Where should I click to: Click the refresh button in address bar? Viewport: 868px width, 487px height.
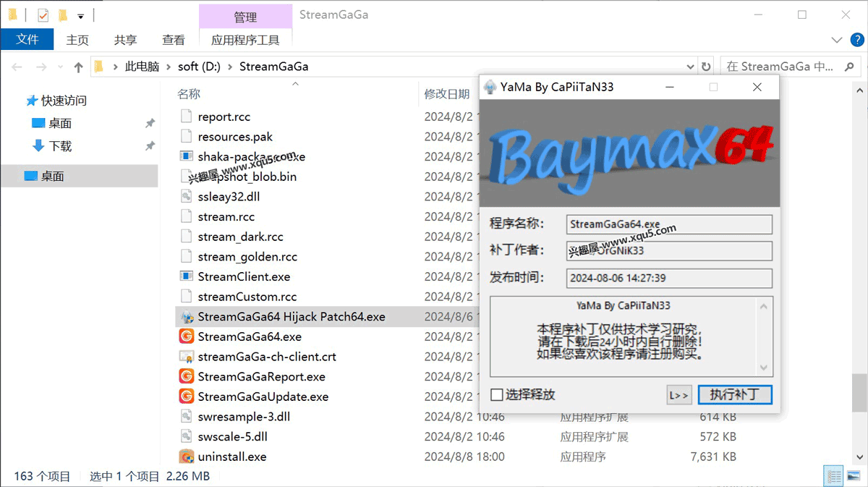[x=706, y=67]
